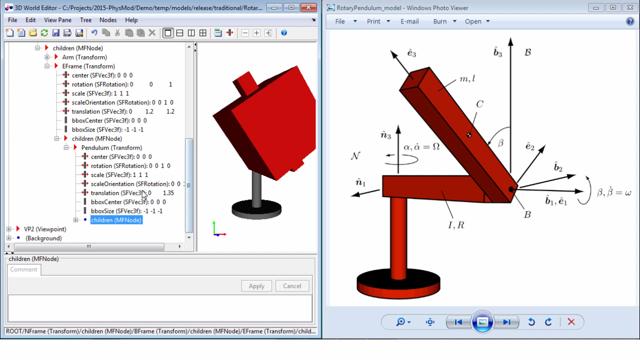The image size is (640, 360).
Task: Click the Cut scissors icon
Action: [x=118, y=33]
